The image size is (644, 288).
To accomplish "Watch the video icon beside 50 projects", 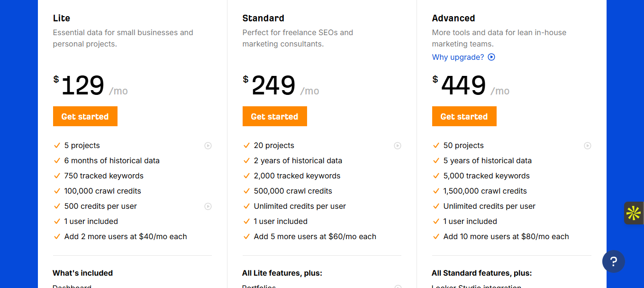I will [x=588, y=146].
